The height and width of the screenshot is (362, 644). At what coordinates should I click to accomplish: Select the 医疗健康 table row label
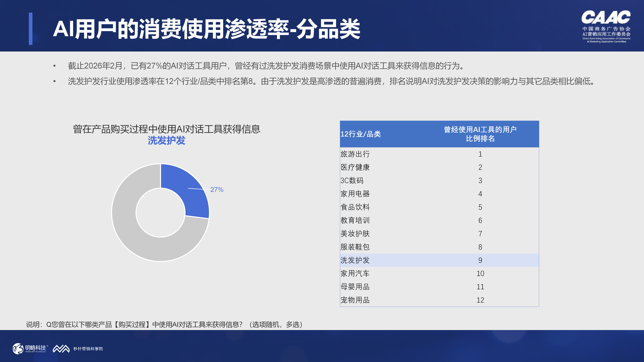pyautogui.click(x=355, y=167)
